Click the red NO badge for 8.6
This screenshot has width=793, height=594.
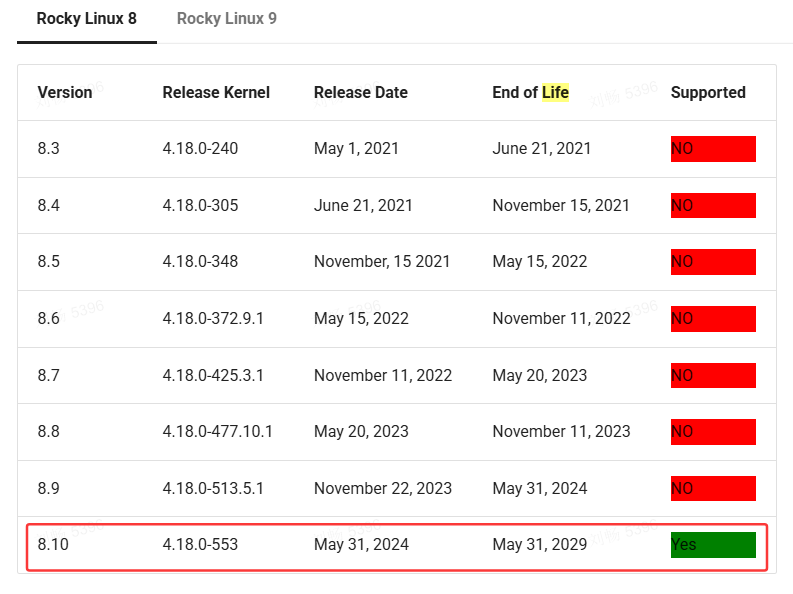[x=712, y=319]
